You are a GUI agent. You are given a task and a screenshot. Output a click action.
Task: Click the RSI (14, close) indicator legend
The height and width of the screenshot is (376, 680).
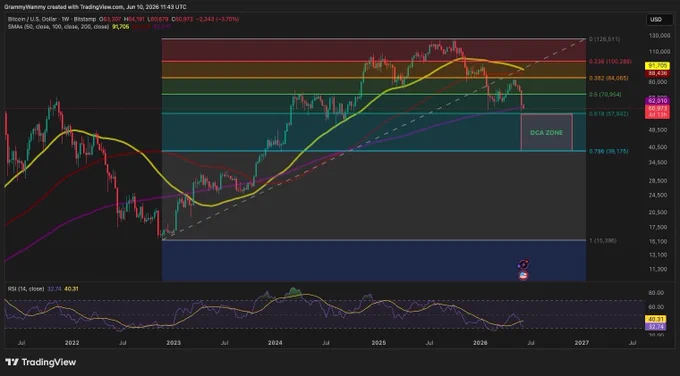click(x=26, y=289)
